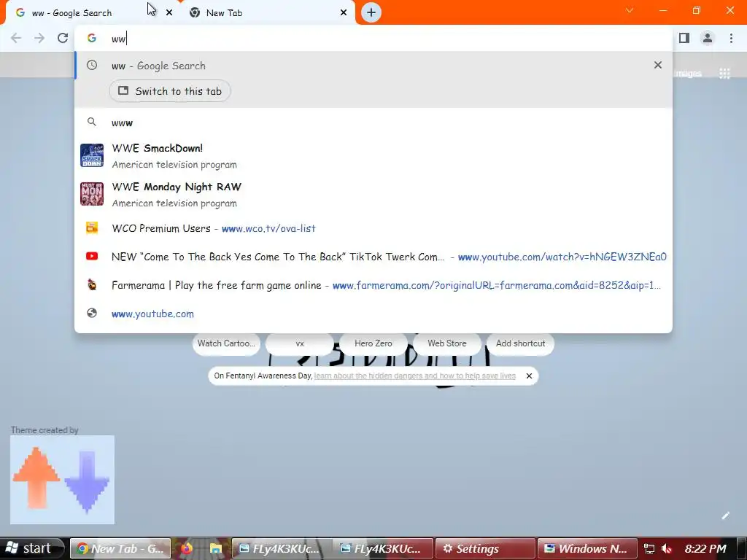747x560 pixels.
Task: Select www.youtube.com suggestion
Action: [x=373, y=314]
